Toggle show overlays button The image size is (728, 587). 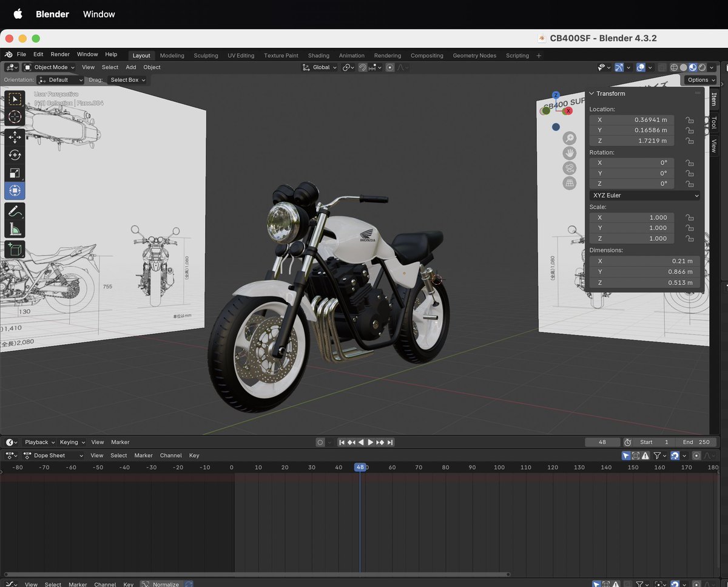641,67
